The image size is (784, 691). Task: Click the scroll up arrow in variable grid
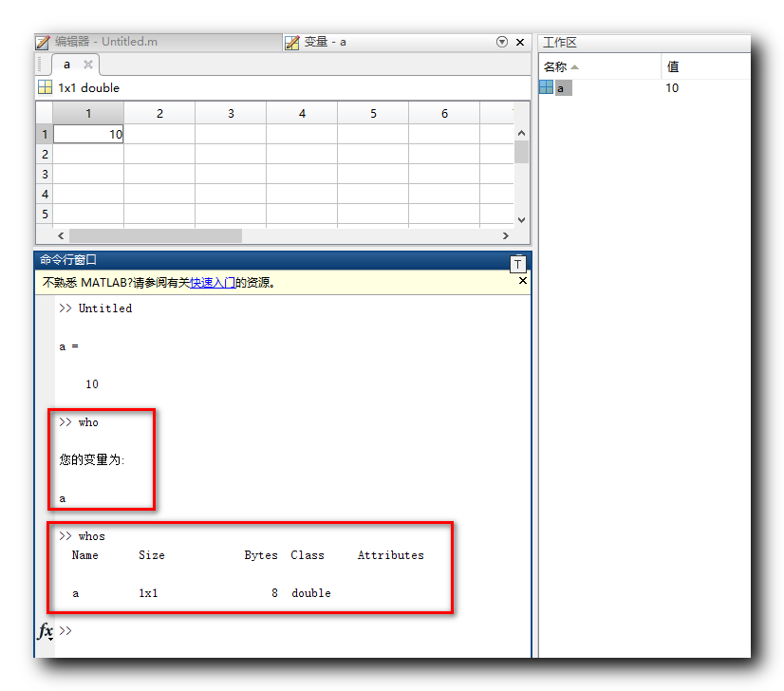click(521, 133)
